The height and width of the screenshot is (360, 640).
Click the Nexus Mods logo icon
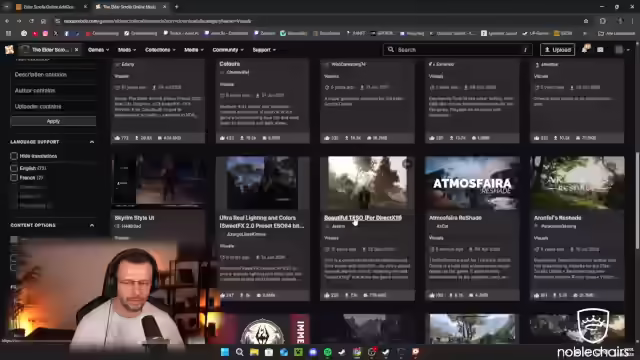coord(9,50)
